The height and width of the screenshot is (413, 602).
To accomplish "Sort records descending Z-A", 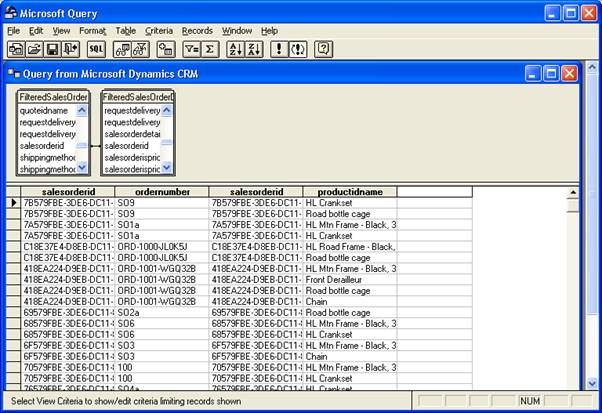I will (x=254, y=48).
